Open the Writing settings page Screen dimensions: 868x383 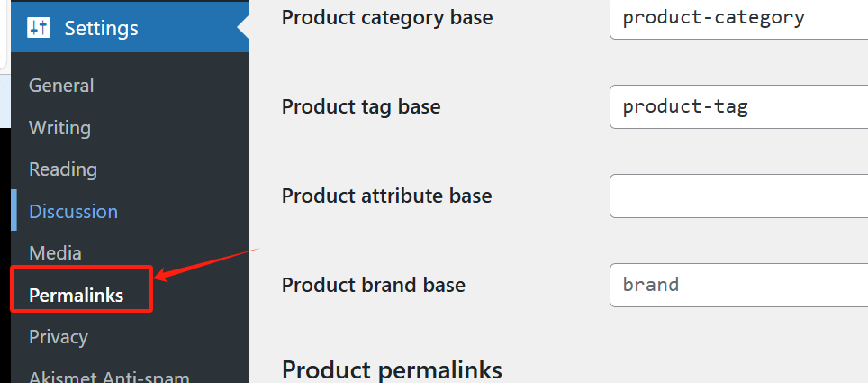click(x=59, y=127)
